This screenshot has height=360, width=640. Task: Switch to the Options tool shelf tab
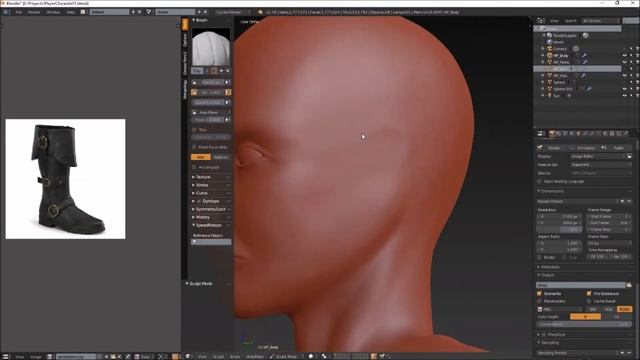pyautogui.click(x=185, y=40)
